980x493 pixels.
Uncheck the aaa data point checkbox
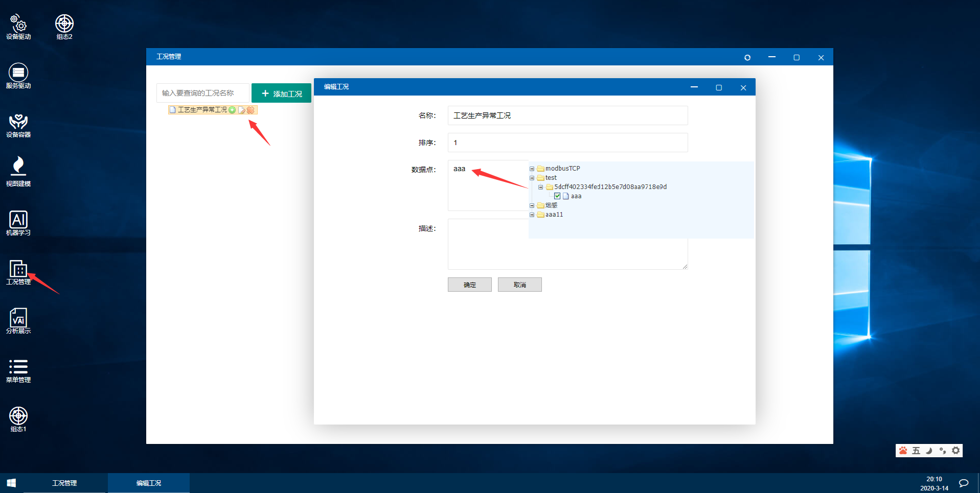tap(557, 196)
